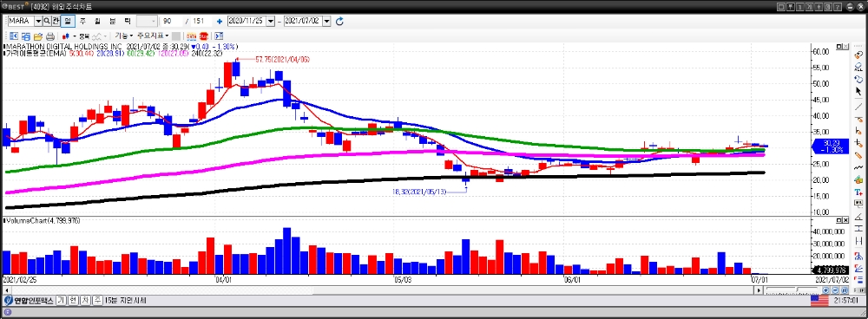Expand the MARA ticker symbol dropdown
The height and width of the screenshot is (319, 868).
tap(38, 21)
